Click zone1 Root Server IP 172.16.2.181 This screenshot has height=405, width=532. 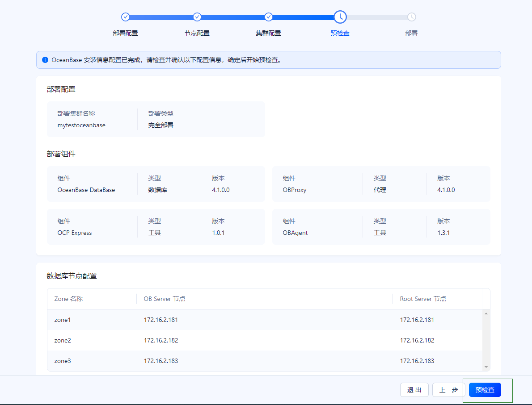coord(417,320)
